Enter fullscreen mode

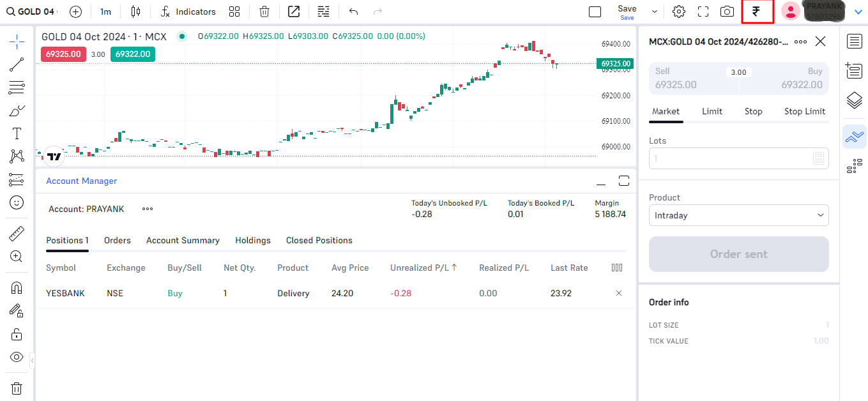(x=703, y=11)
